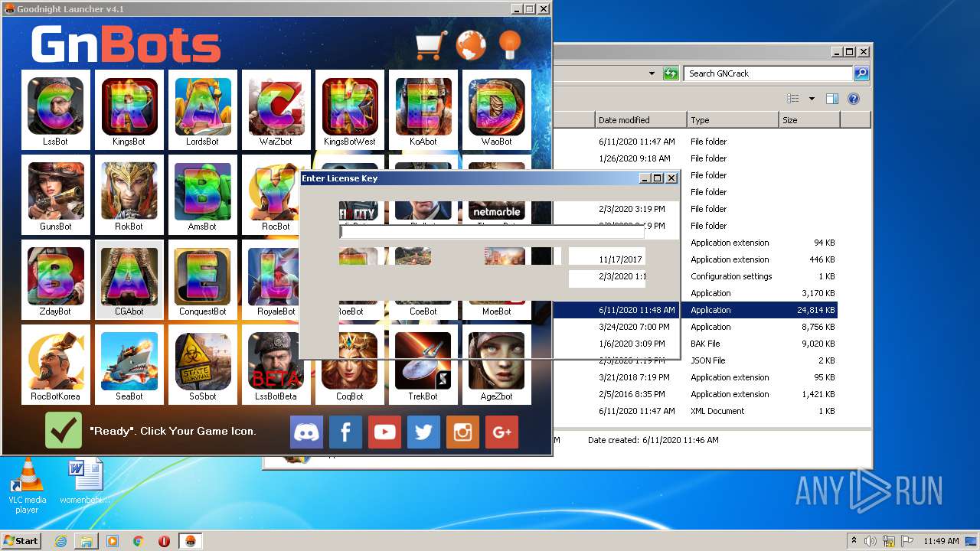Viewport: 980px width, 551px height.
Task: Select the LordsBot game icon
Action: tap(202, 109)
